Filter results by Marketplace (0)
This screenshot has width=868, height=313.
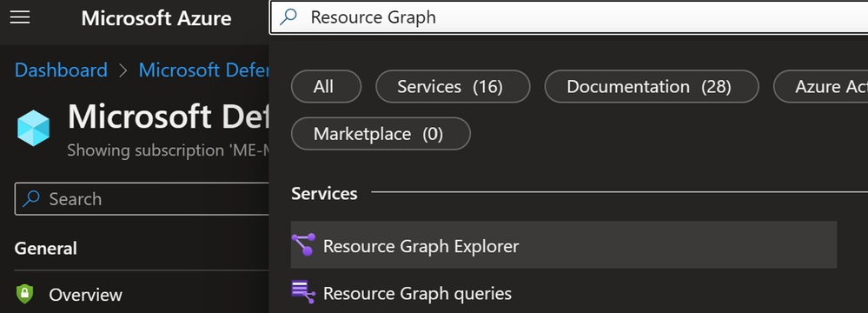tap(381, 134)
